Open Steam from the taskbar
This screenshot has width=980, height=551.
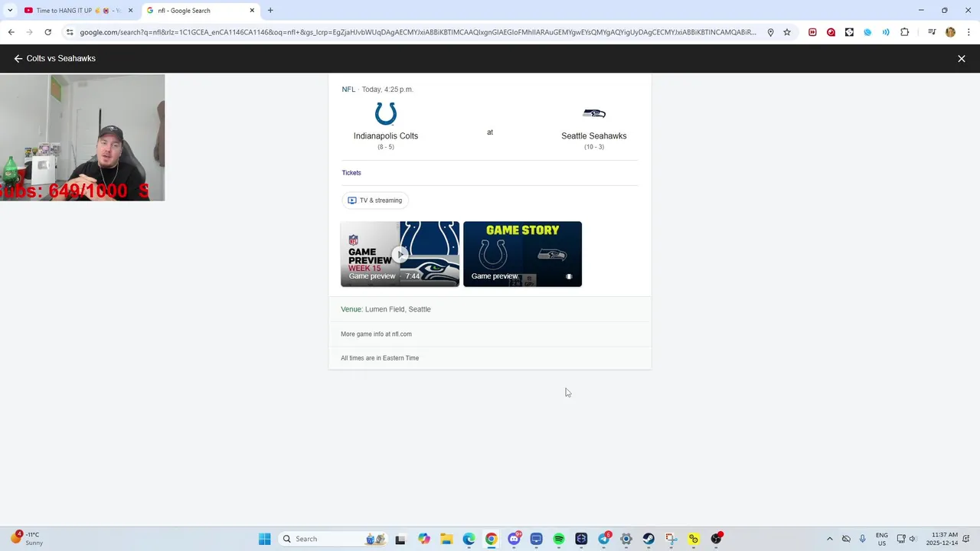648,539
